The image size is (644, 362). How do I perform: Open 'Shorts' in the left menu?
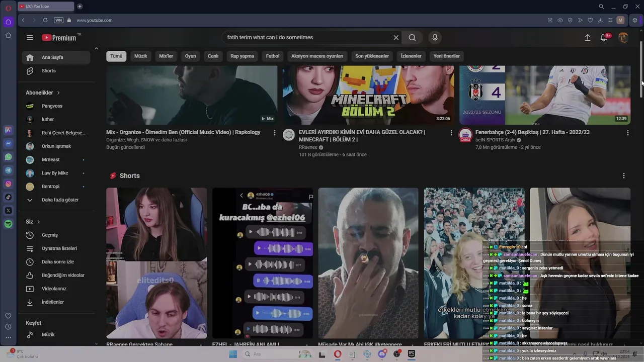click(x=56, y=71)
